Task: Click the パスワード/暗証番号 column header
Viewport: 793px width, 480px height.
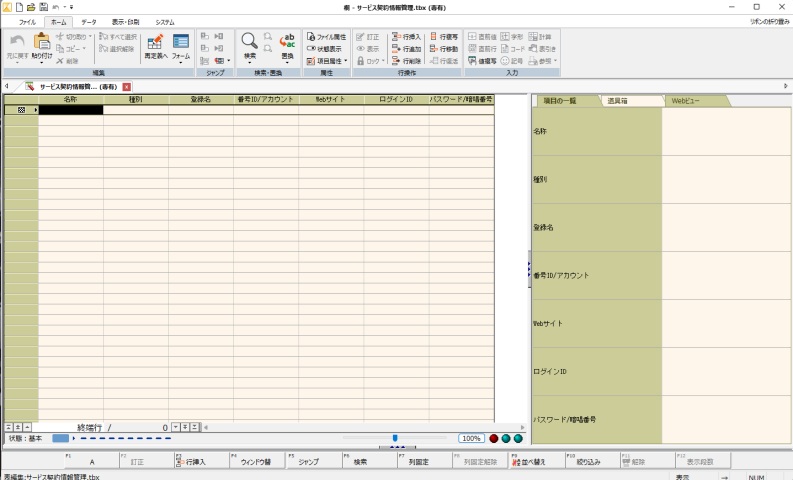Action: (461, 100)
